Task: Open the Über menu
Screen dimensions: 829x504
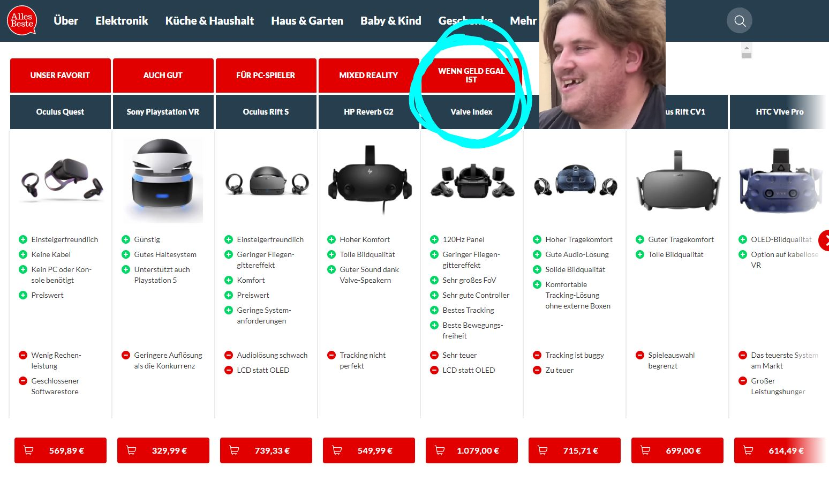Action: 66,21
